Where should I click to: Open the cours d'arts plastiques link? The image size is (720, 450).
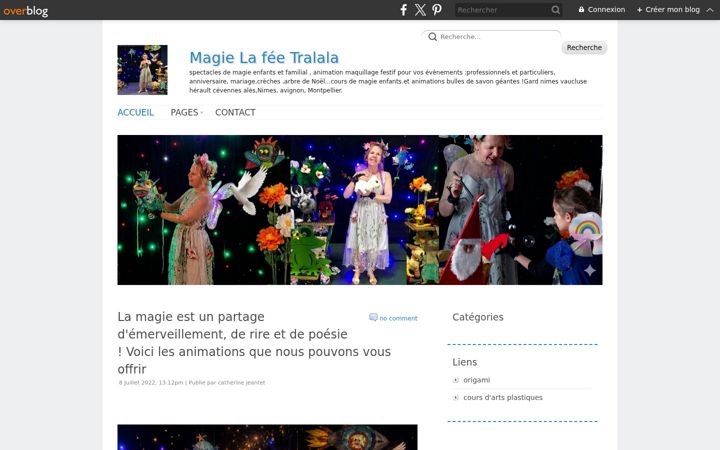(503, 398)
